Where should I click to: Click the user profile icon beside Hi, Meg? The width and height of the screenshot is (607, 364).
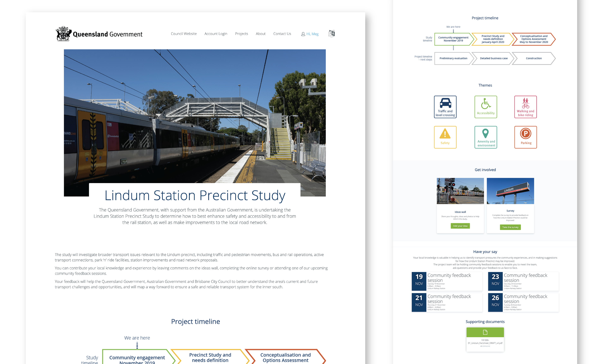(x=303, y=34)
